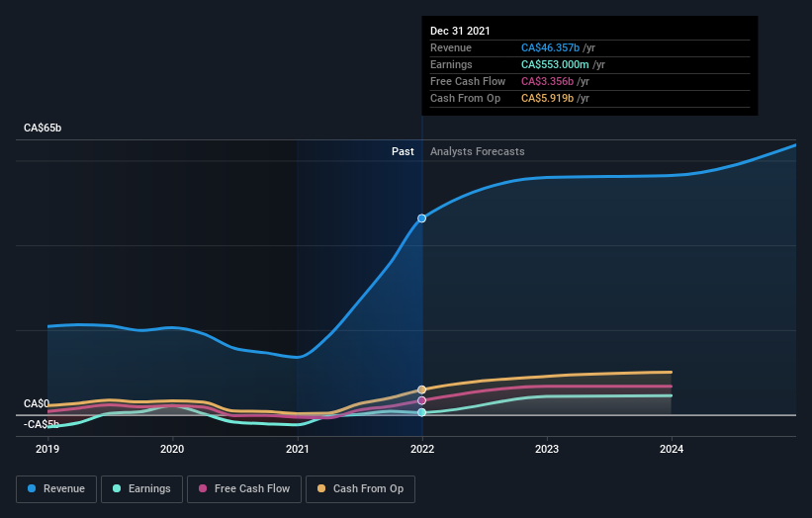Viewport: 812px width, 518px height.
Task: Click the Earnings row label in tooltip
Action: pyautogui.click(x=451, y=64)
